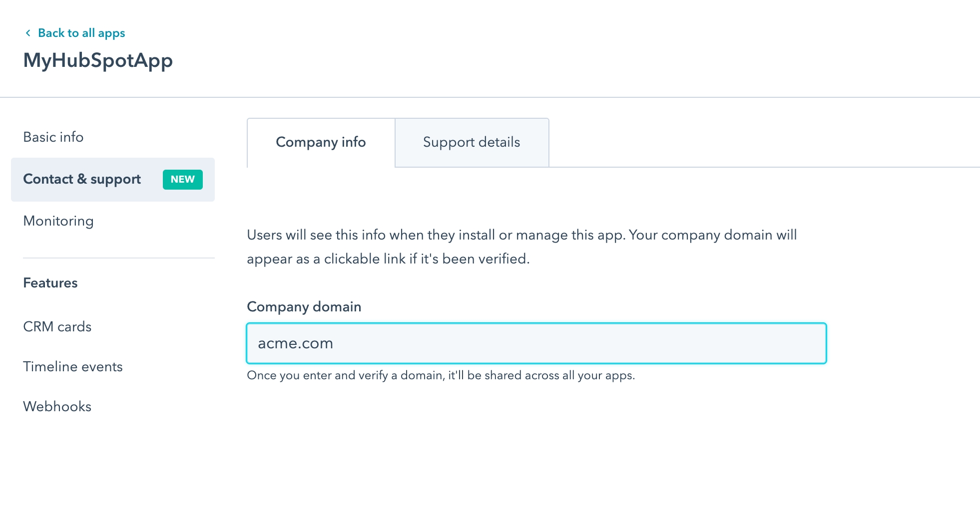Open the Monitoring section
980x514 pixels.
[x=58, y=221]
